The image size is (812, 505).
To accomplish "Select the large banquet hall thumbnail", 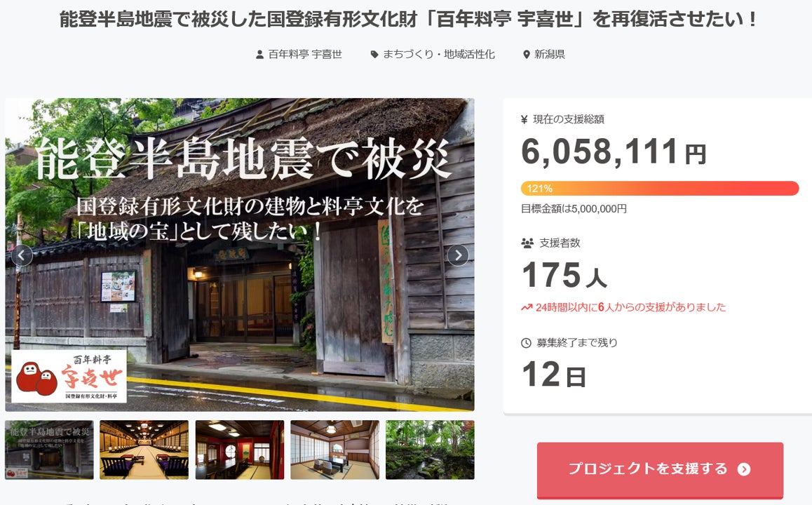I will tap(144, 450).
